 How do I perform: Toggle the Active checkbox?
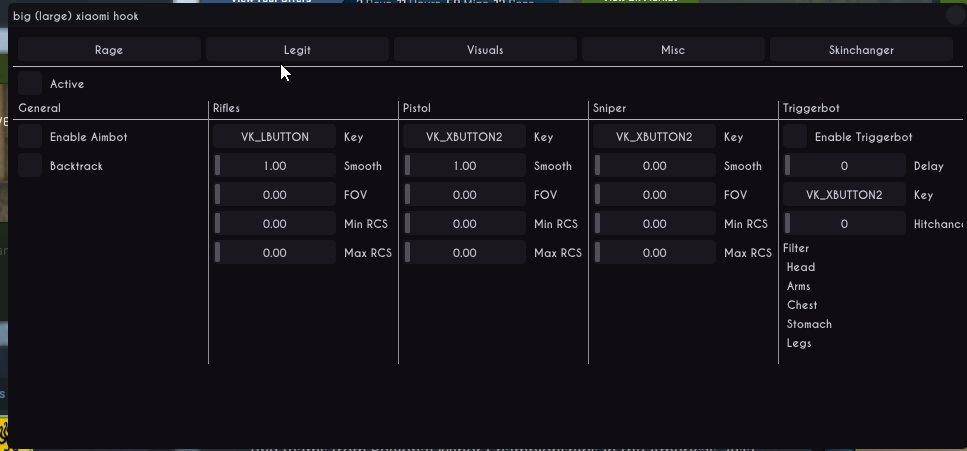(30, 83)
